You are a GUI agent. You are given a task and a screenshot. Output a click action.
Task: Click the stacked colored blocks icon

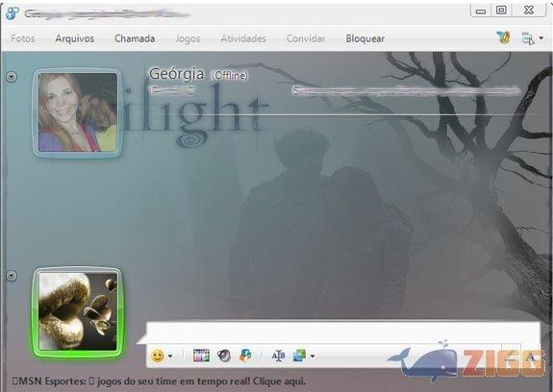click(245, 355)
